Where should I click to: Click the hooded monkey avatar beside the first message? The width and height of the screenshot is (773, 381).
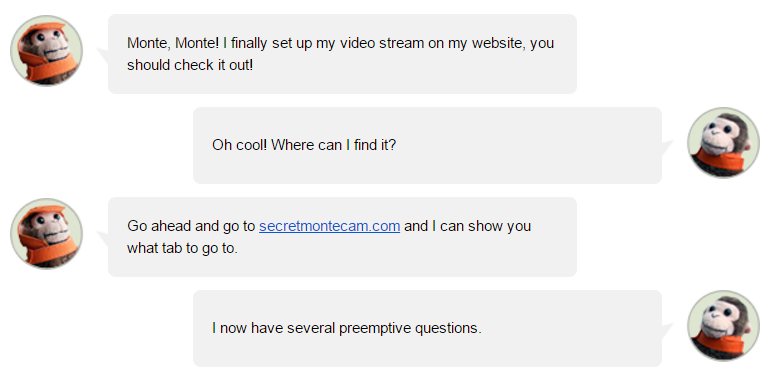pyautogui.click(x=46, y=50)
